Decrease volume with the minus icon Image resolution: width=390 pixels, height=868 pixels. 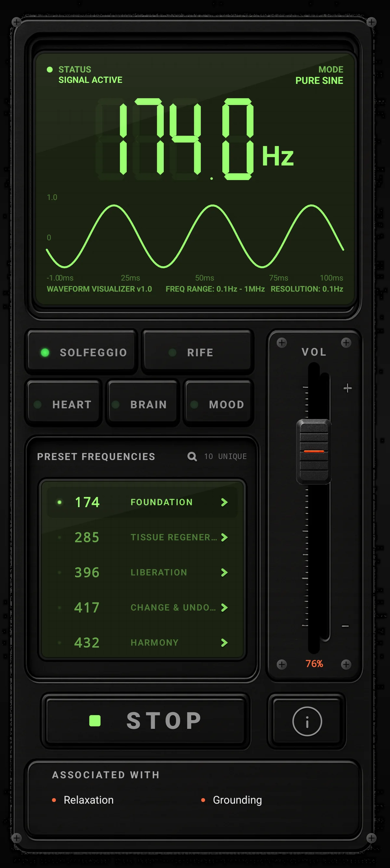pyautogui.click(x=345, y=626)
